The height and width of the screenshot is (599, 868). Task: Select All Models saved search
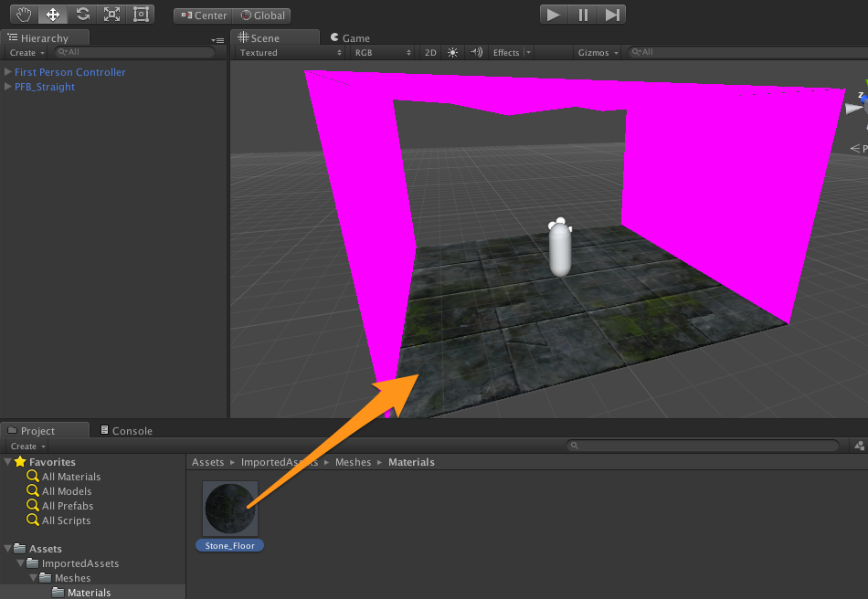point(59,490)
